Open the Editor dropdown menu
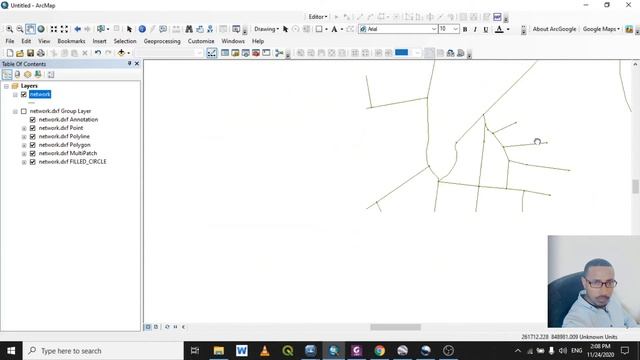The image size is (640, 360). pos(318,17)
